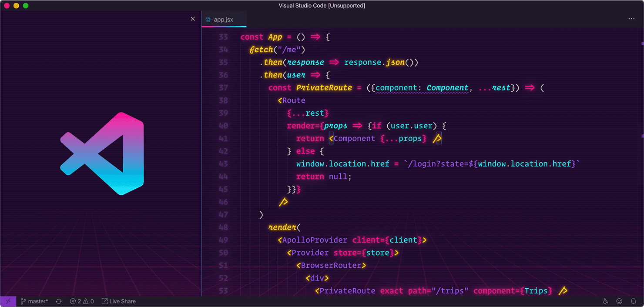644x307 pixels.
Task: Send feedback via the smiley face icon
Action: pos(619,301)
